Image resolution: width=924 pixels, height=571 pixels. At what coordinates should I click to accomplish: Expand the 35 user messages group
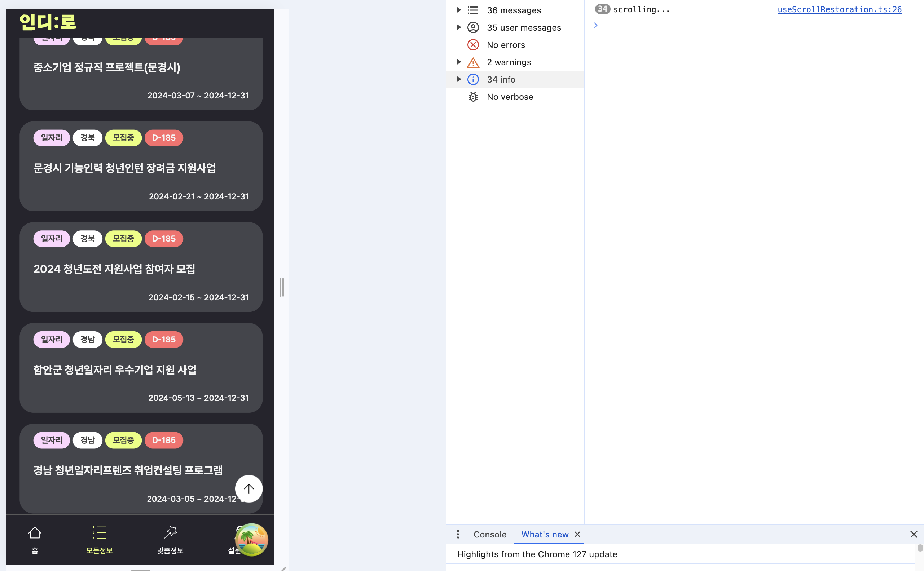click(x=459, y=27)
